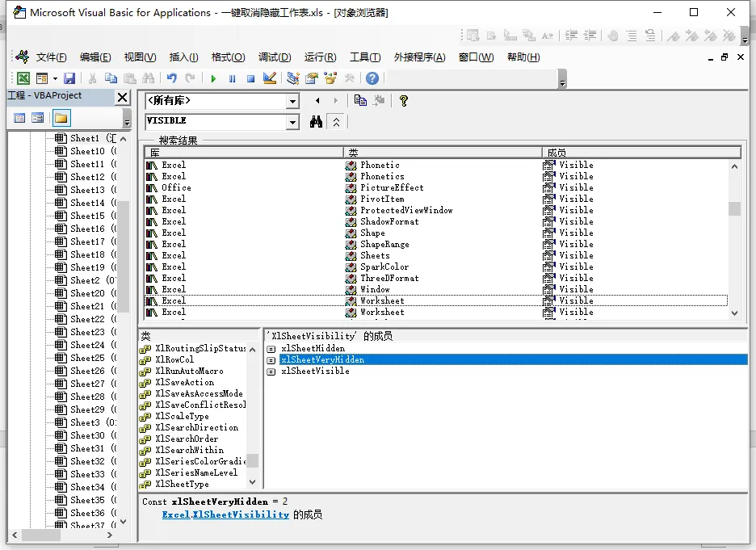Toggle Design Mode icon in the toolbar
This screenshot has width=756, height=550.
pos(270,78)
